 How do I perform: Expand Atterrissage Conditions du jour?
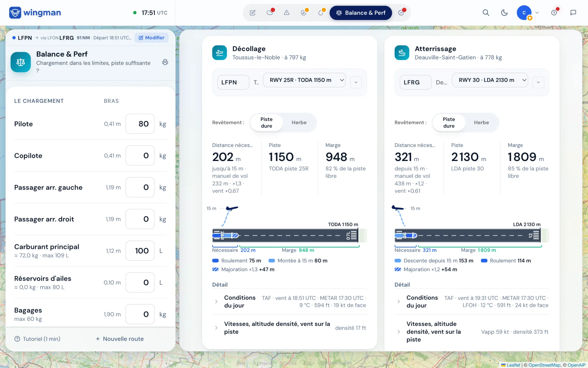(472, 302)
